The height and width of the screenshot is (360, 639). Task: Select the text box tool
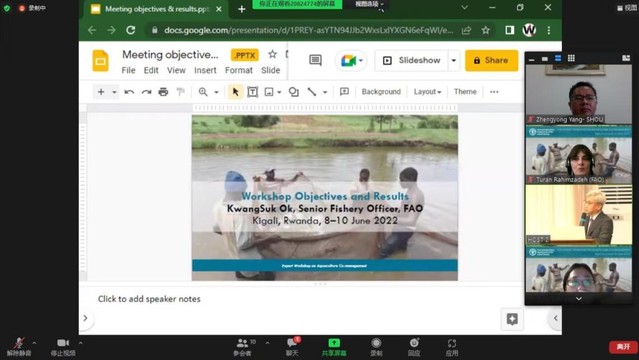click(x=253, y=92)
